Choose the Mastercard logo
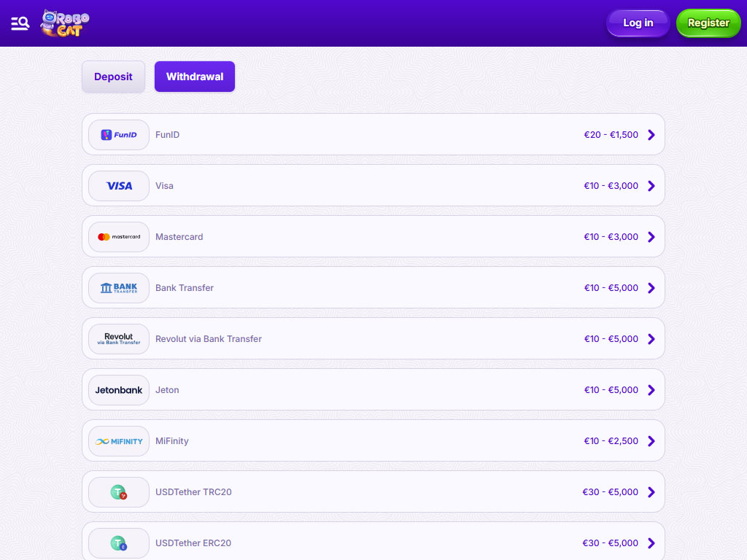 coord(119,237)
